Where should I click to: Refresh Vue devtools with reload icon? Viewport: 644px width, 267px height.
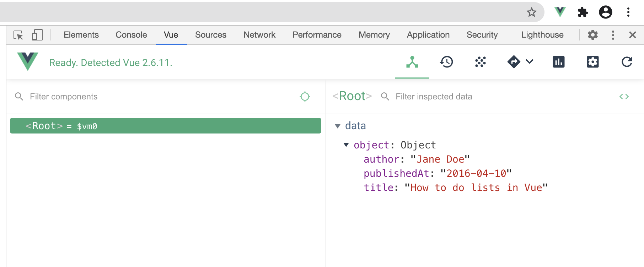tap(627, 62)
